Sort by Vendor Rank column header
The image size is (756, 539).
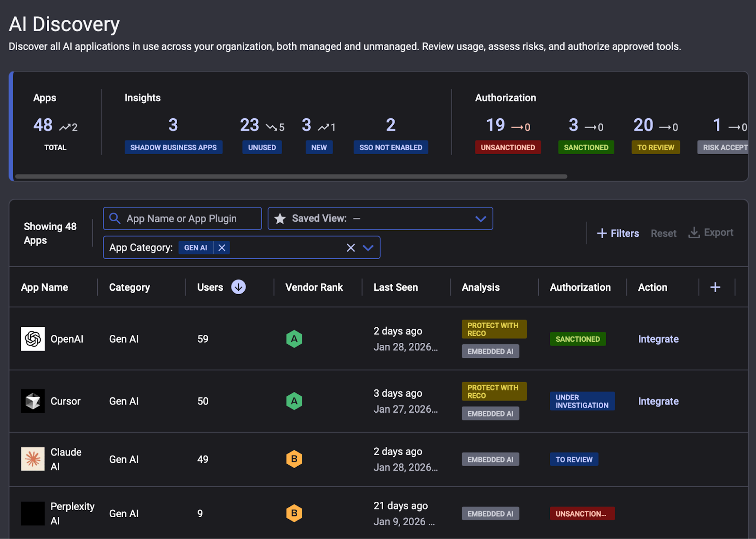(x=314, y=287)
